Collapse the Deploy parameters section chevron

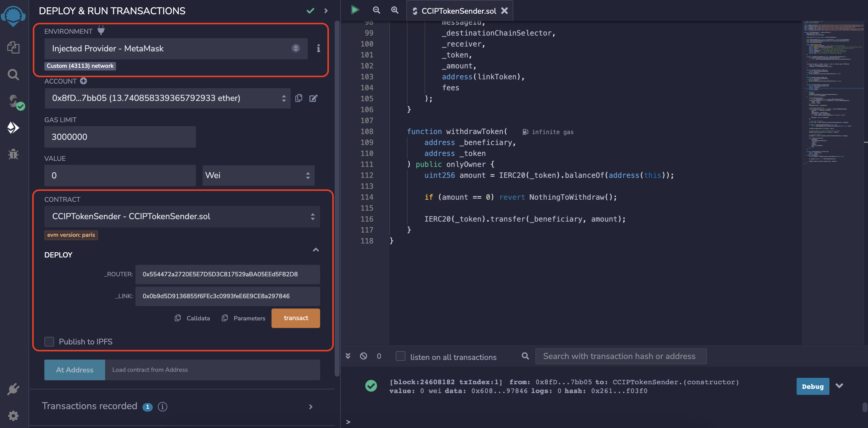pos(315,250)
